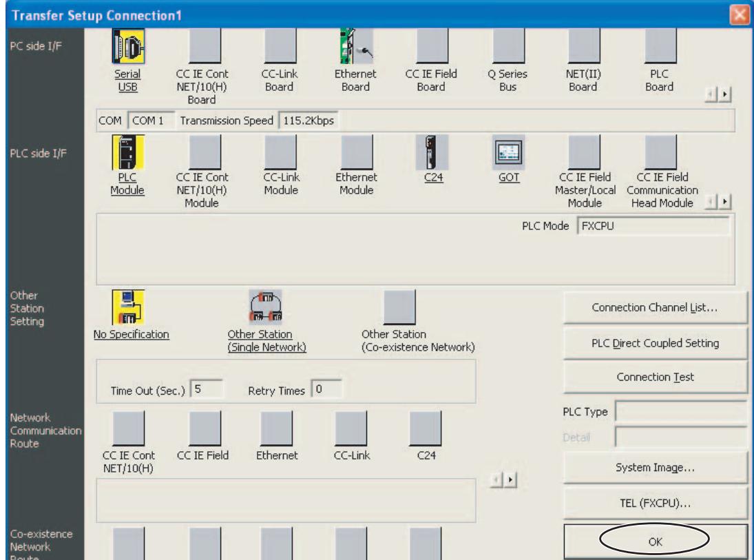Pick the C24 network communication route

[x=425, y=428]
